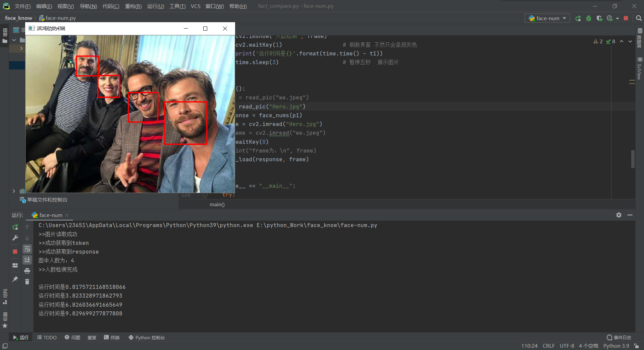
Task: Click the warnings count indicator
Action: tap(598, 41)
